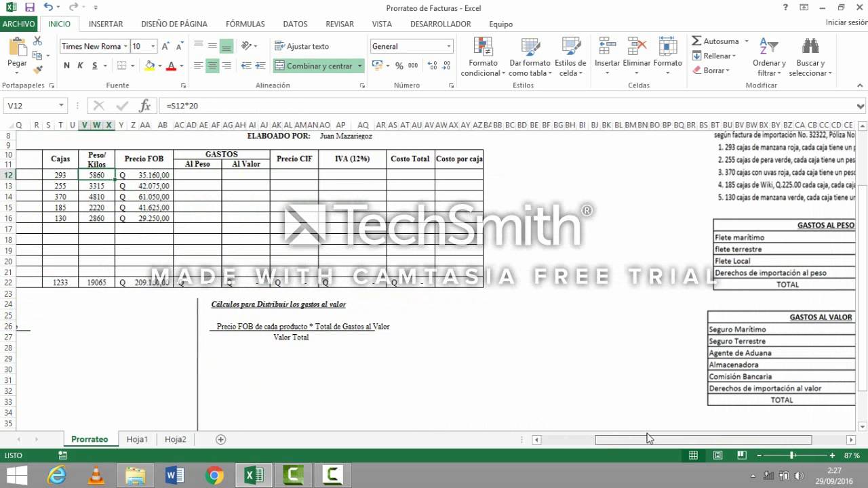Apply fill color with the paint bucket icon
Screen dimensions: 868x488
point(150,66)
